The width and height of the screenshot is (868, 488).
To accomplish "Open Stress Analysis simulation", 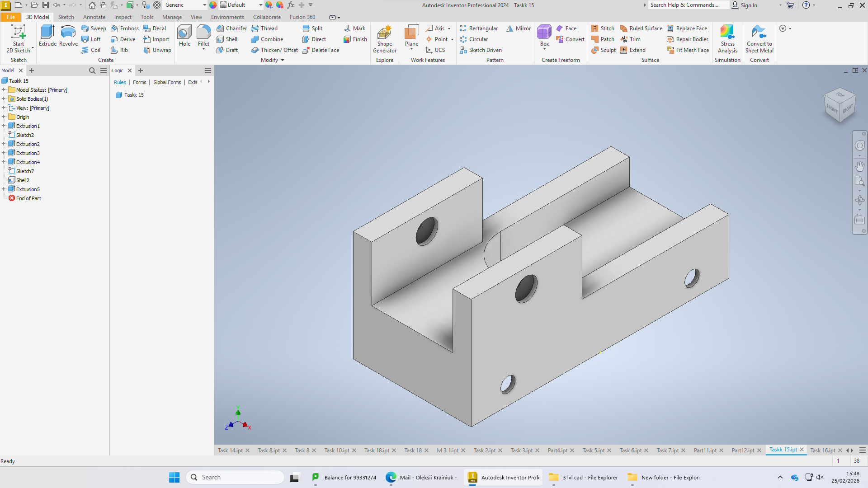I will tap(727, 39).
